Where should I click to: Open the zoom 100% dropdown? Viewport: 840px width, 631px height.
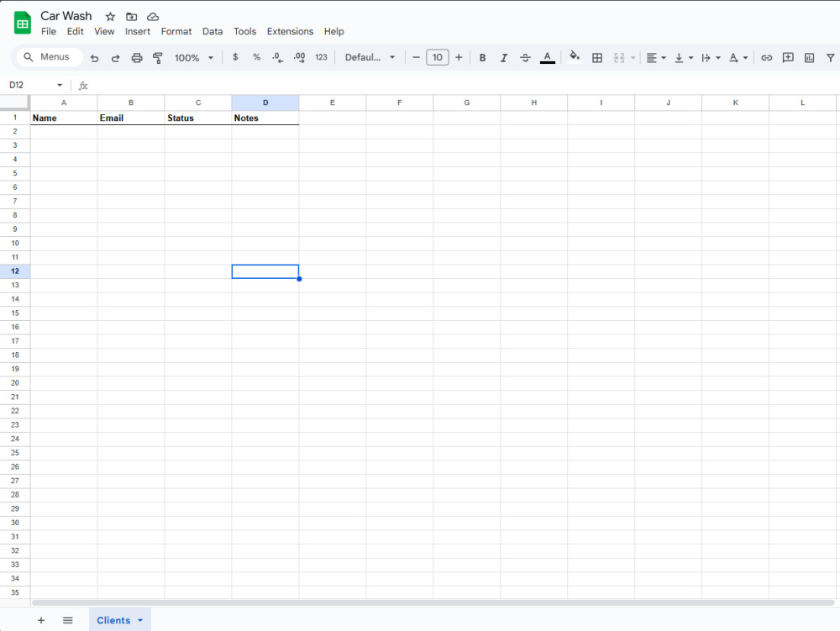tap(194, 58)
